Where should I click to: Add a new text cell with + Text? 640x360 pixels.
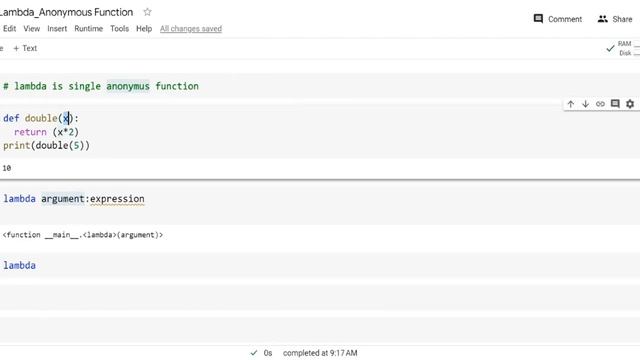pos(25,48)
